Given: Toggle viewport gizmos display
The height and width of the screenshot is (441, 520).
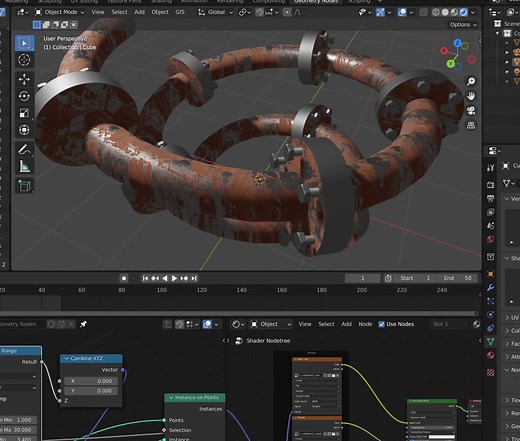Looking at the screenshot, I should tap(380, 12).
